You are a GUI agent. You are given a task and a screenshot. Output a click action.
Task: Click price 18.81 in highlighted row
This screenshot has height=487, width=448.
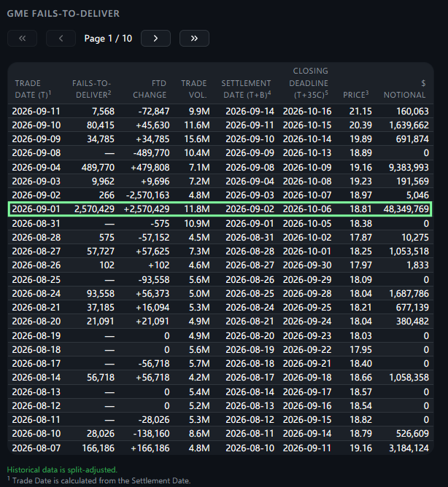pyautogui.click(x=360, y=209)
